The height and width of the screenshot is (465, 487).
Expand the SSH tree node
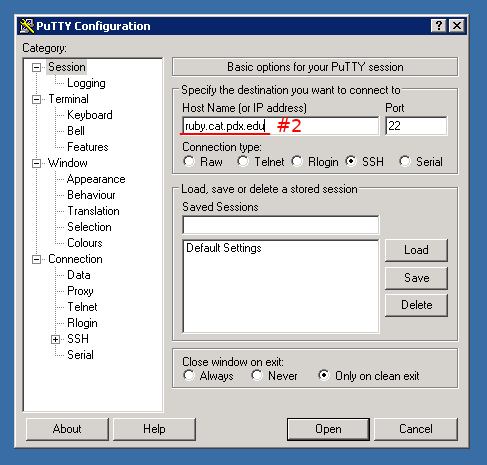55,339
